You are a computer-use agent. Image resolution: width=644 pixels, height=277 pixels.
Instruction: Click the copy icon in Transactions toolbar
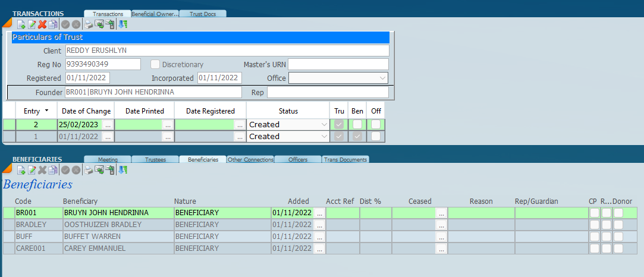[x=53, y=24]
